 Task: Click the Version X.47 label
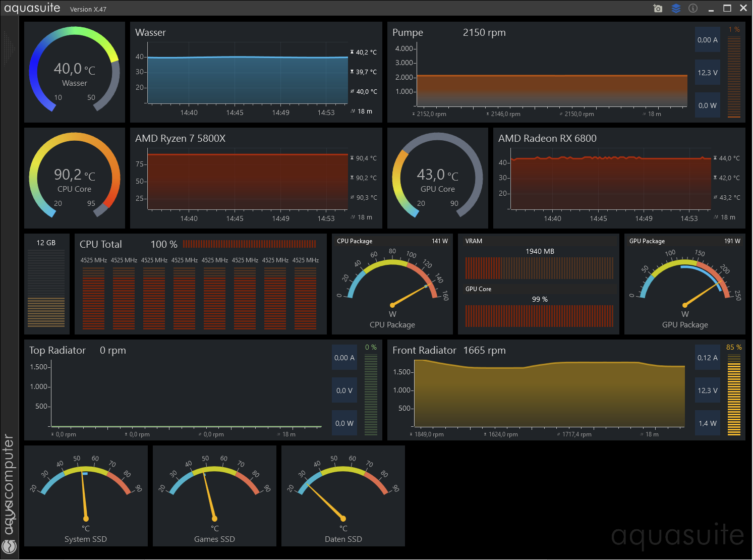click(88, 9)
